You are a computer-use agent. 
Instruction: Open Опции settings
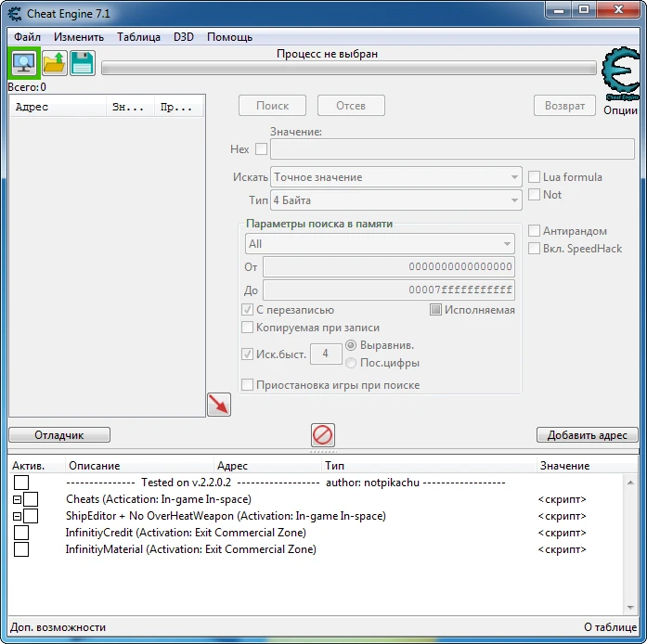pyautogui.click(x=620, y=110)
